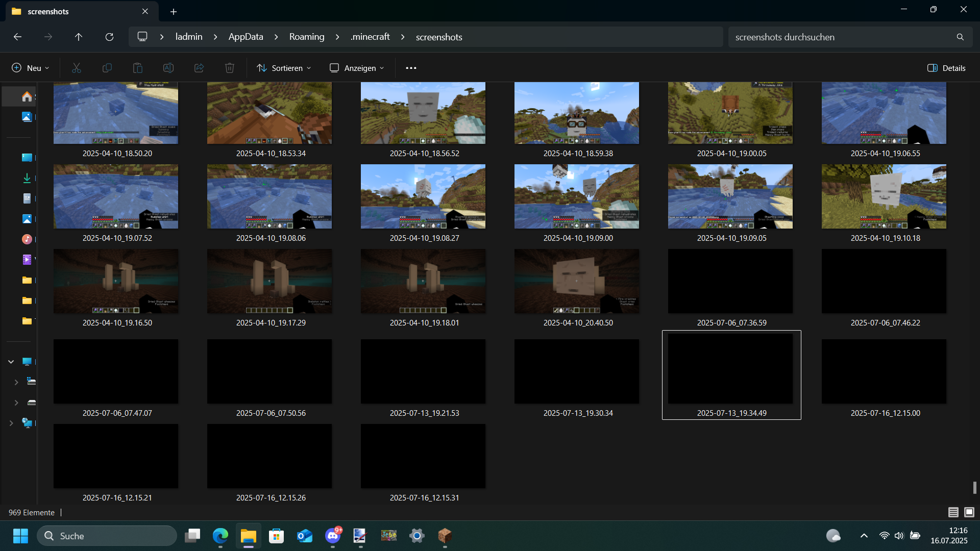Refresh the screenshots folder view

pyautogui.click(x=109, y=37)
